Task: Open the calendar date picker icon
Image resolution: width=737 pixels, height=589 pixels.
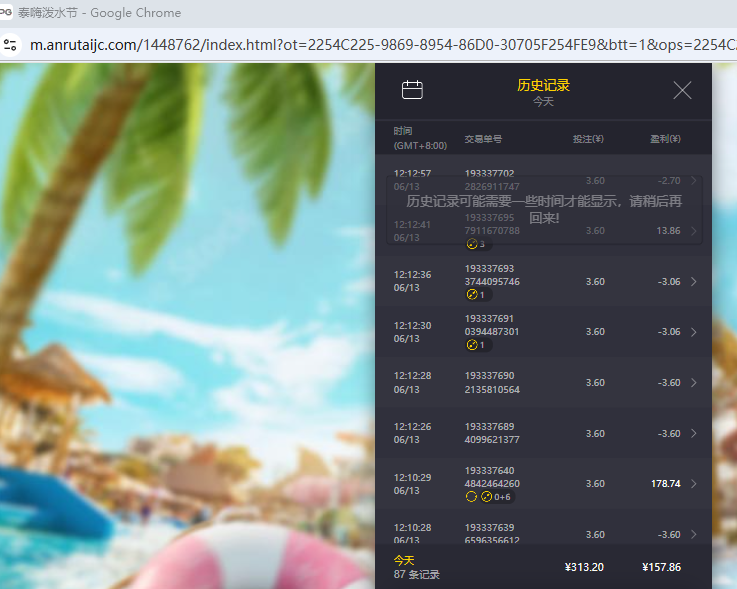Action: click(412, 90)
